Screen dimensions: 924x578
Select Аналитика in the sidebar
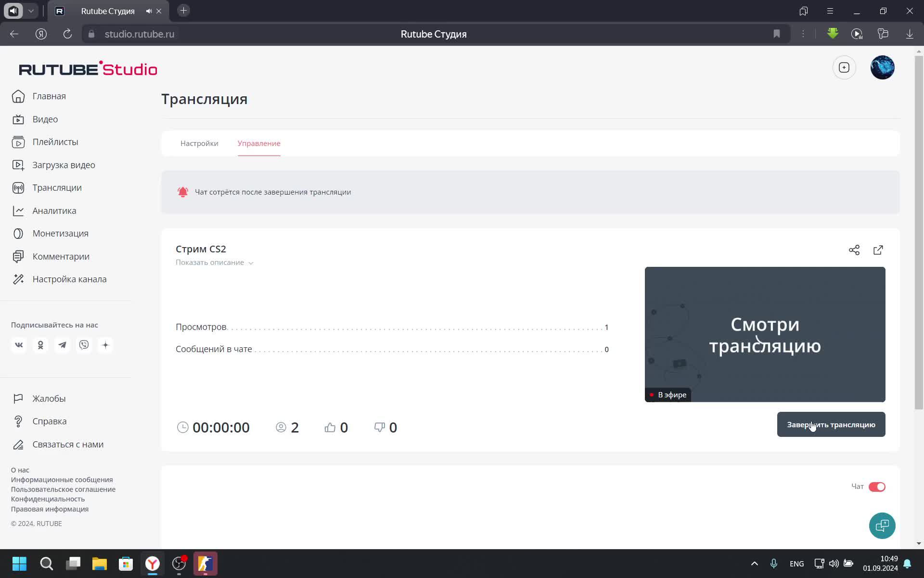coord(54,210)
